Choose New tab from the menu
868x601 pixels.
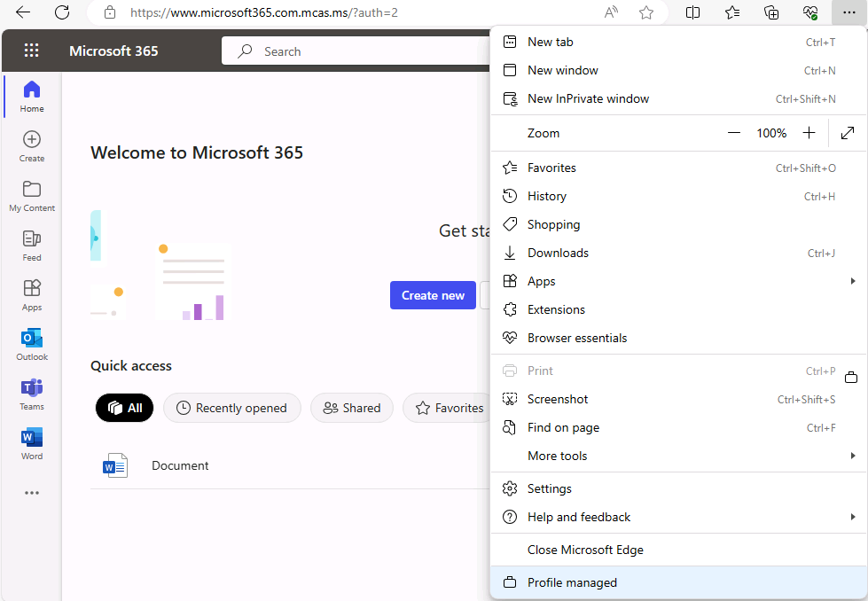(x=678, y=42)
